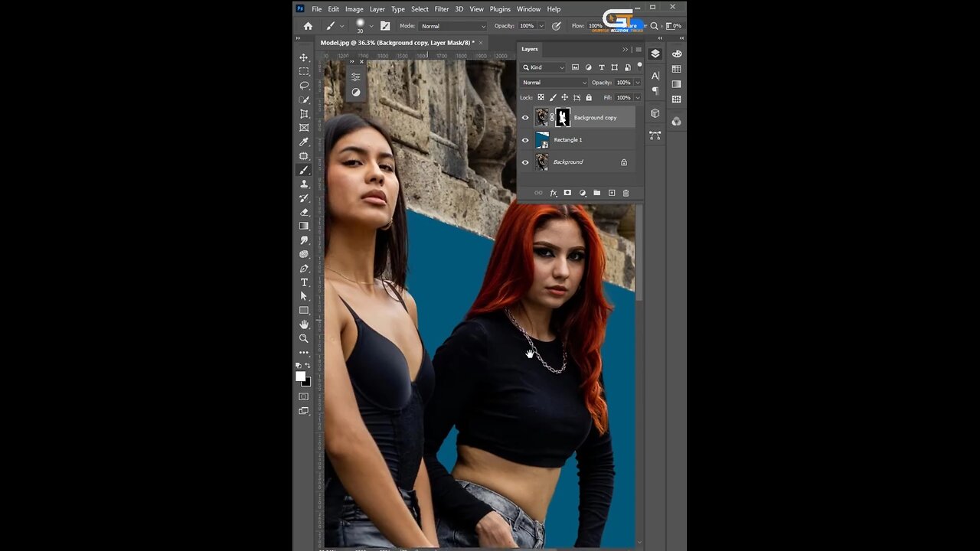Open the layer blend mode Normal dropdown

pyautogui.click(x=554, y=83)
